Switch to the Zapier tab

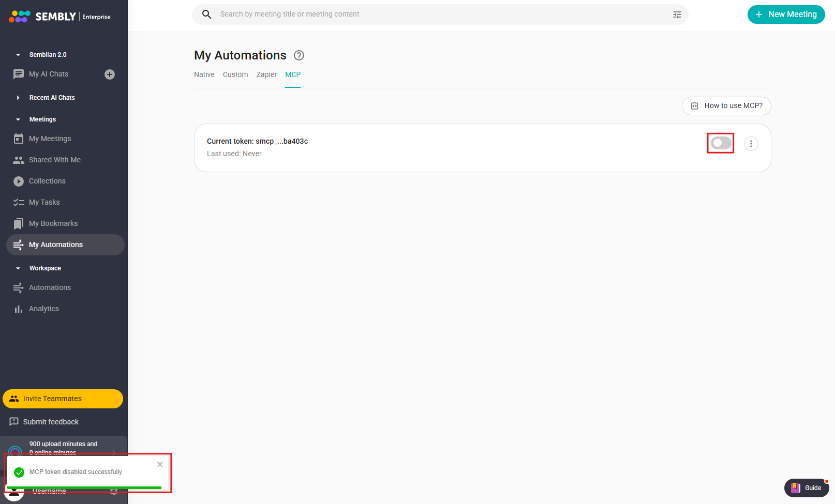[266, 74]
